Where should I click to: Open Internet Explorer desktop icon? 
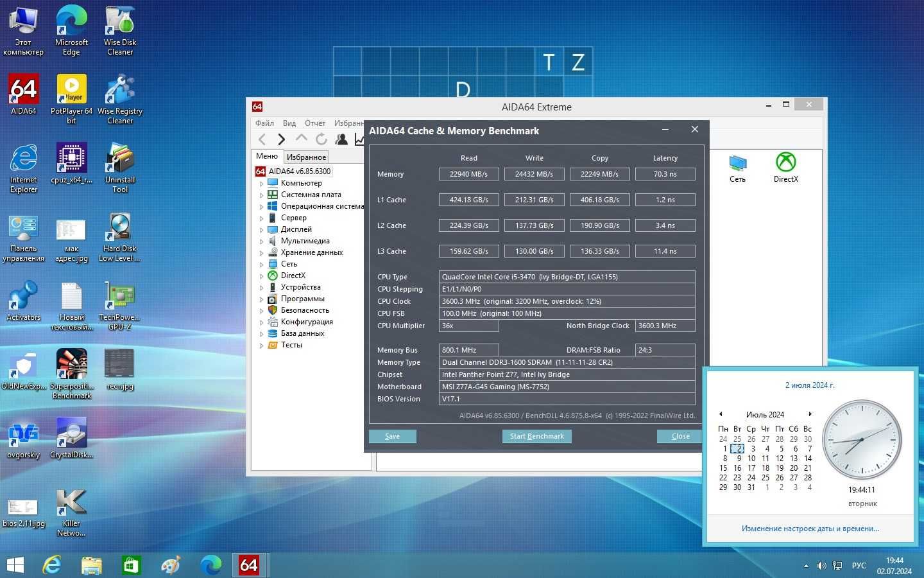point(24,168)
